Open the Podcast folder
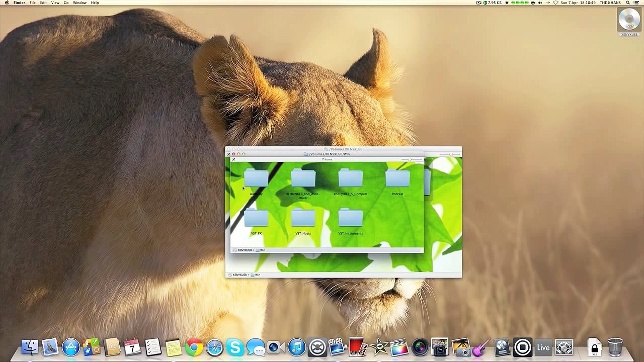The image size is (644, 362). coord(397,179)
